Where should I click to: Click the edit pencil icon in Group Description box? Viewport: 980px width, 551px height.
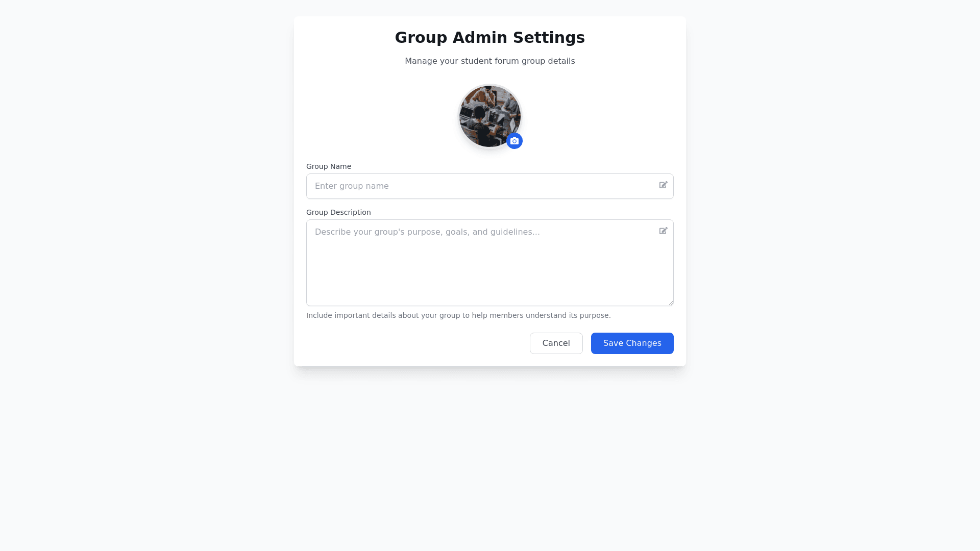coord(663,231)
